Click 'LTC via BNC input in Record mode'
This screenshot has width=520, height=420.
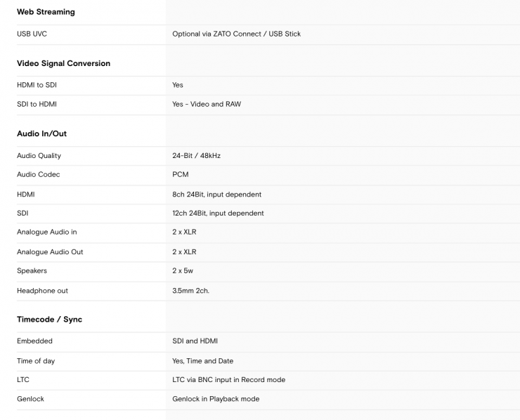click(228, 380)
